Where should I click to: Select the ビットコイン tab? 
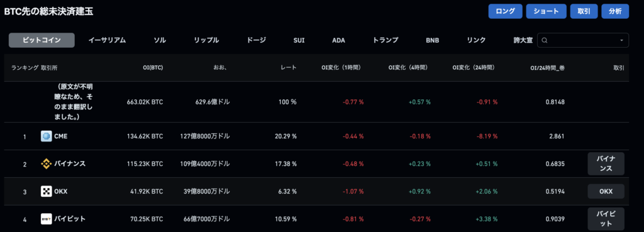coord(42,40)
